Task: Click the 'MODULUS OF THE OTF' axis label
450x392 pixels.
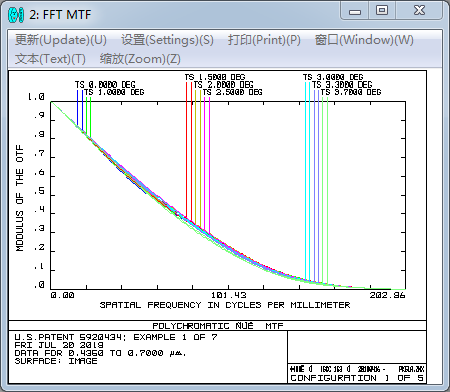Action: click(x=20, y=198)
